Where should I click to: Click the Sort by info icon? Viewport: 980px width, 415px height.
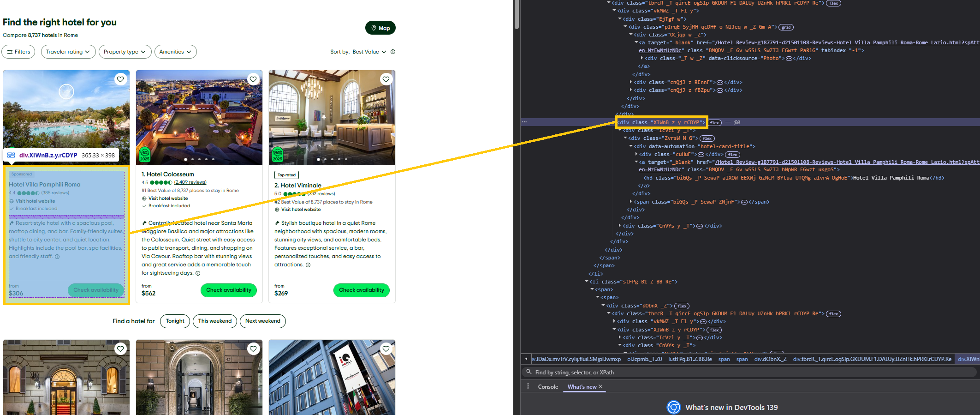point(393,52)
